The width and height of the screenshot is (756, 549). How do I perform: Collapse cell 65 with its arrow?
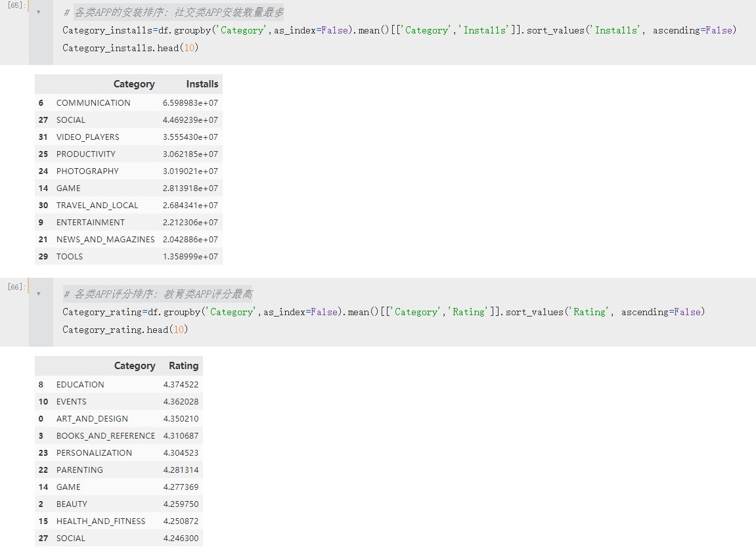point(39,12)
